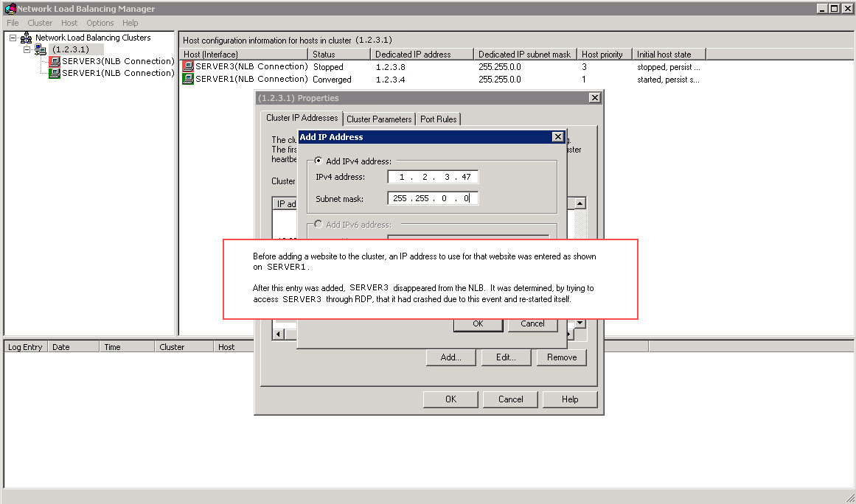856x504 pixels.
Task: Click Help in the Properties dialog
Action: click(x=570, y=399)
